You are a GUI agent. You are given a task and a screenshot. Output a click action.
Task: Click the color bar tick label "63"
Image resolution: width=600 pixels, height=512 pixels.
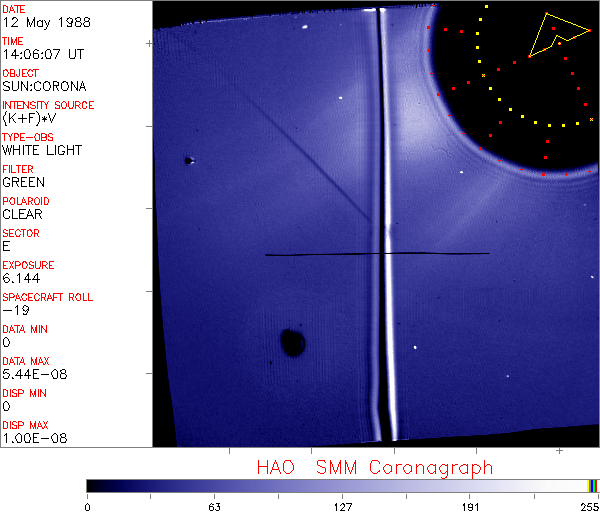click(x=214, y=507)
